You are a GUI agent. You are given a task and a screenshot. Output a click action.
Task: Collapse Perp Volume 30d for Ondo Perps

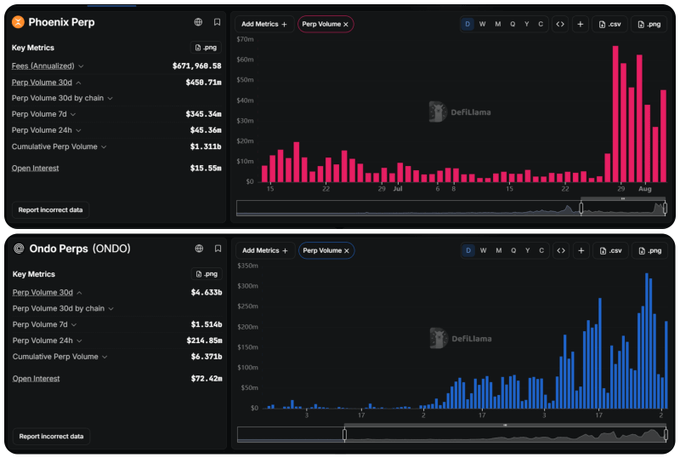(x=79, y=293)
